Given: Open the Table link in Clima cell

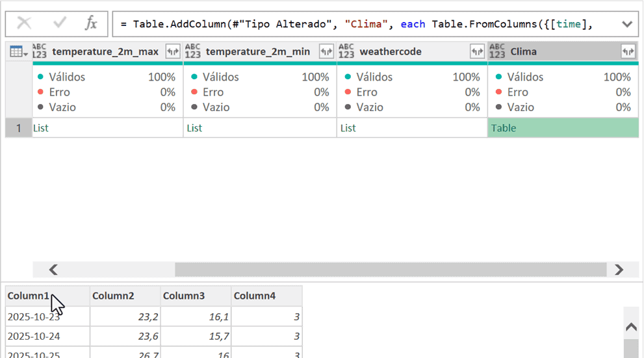Looking at the screenshot, I should tap(504, 128).
